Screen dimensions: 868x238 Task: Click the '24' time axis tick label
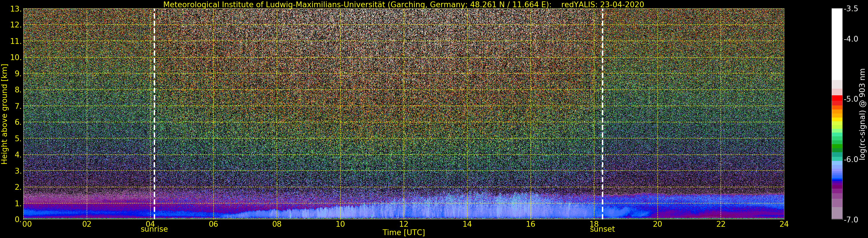point(784,224)
